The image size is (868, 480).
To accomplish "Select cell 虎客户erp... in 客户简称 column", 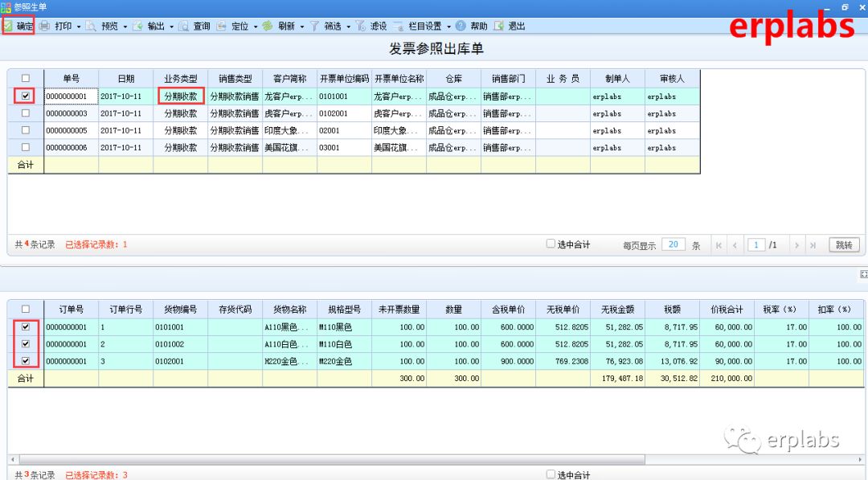I will [290, 113].
